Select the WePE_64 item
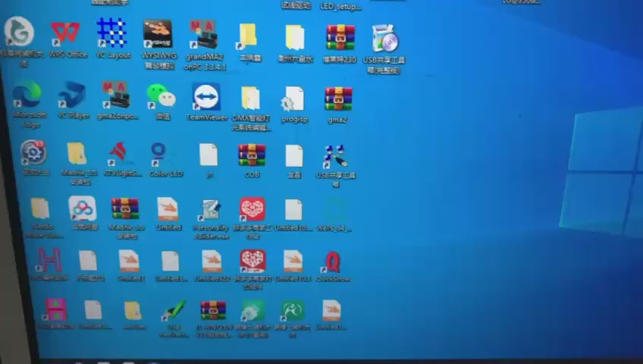 (334, 211)
